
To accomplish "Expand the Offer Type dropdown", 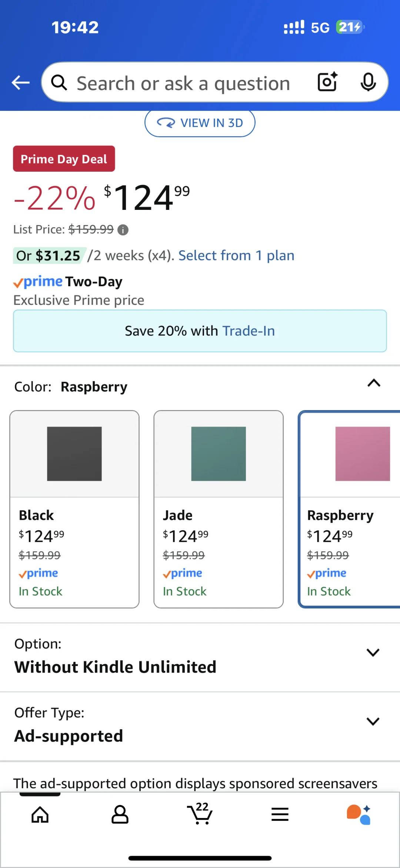I will tap(200, 726).
